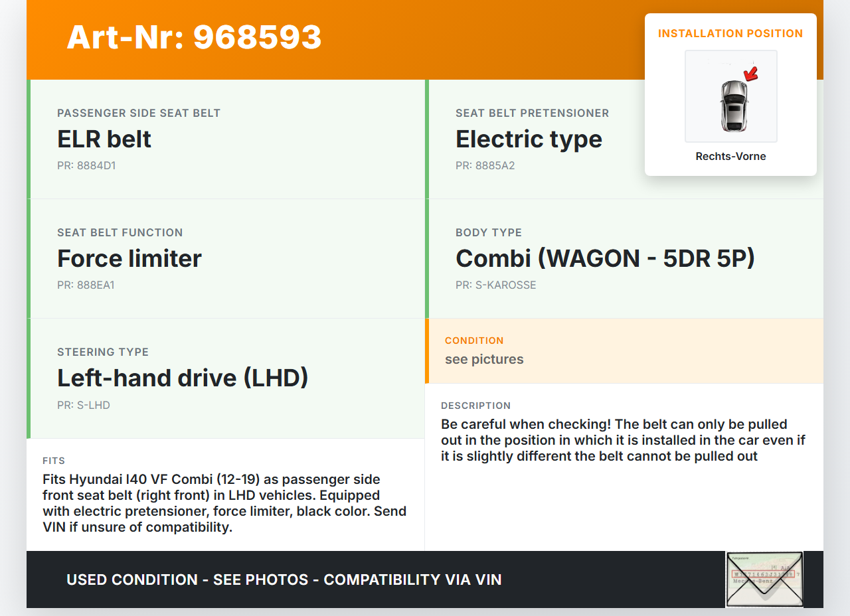Click the red arrow on the car diagram
Screen dimensions: 850x616
point(751,73)
